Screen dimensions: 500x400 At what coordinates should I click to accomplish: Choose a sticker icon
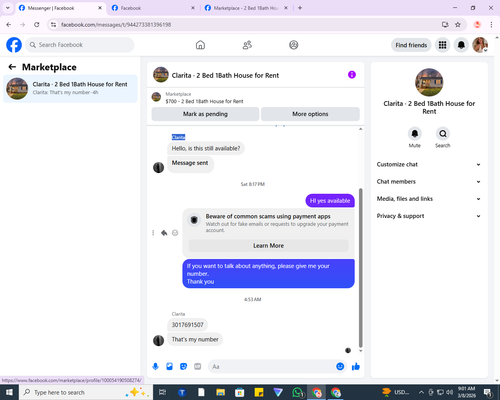click(183, 367)
